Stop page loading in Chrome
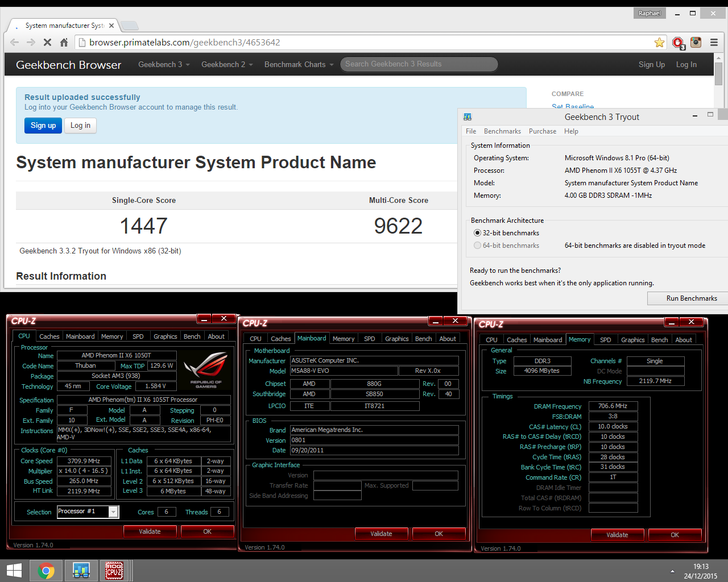This screenshot has width=728, height=582. (x=47, y=43)
